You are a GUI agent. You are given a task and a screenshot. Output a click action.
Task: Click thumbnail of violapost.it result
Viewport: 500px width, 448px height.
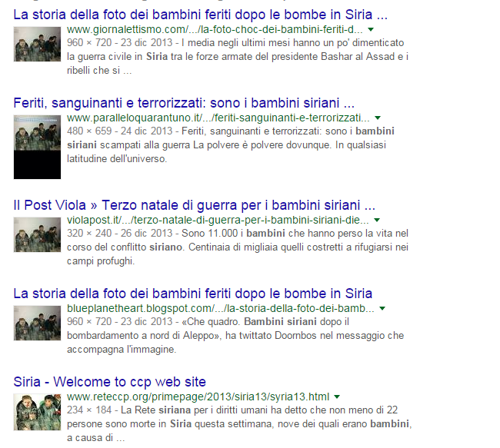coord(37,234)
